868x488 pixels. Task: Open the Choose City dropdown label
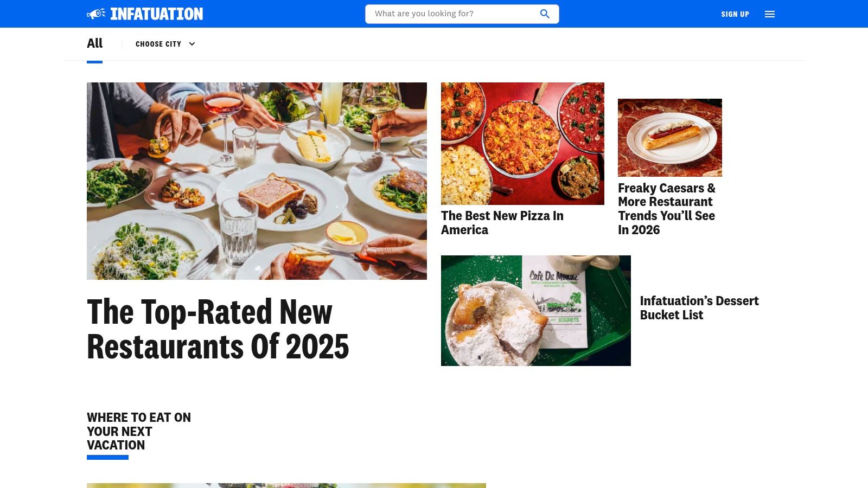click(x=158, y=44)
